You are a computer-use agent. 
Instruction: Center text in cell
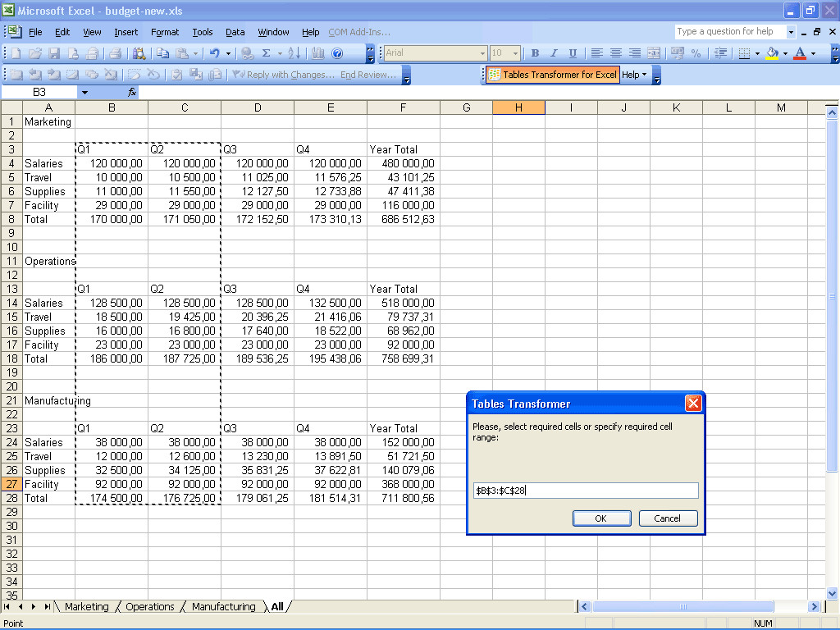point(615,53)
